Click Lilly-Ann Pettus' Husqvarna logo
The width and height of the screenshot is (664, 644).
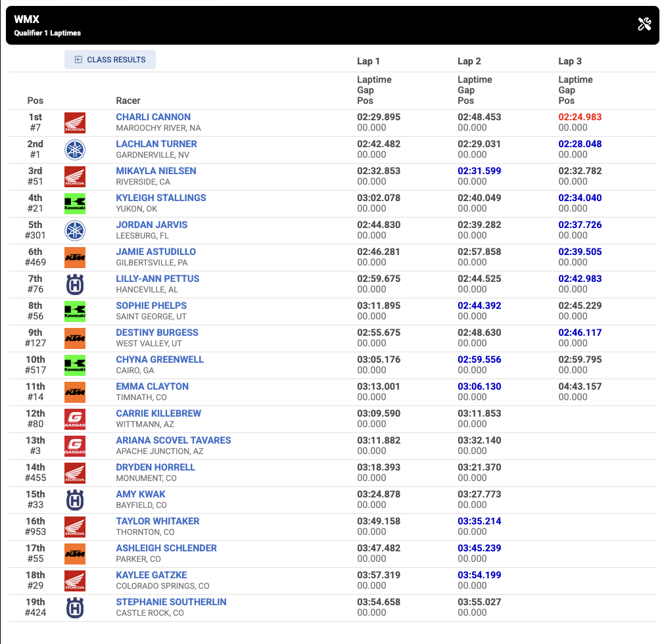click(x=75, y=285)
